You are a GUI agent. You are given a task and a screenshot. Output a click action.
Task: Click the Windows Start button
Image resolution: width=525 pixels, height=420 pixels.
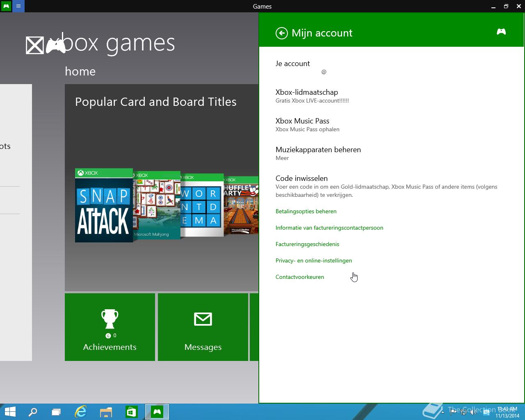[x=10, y=412]
